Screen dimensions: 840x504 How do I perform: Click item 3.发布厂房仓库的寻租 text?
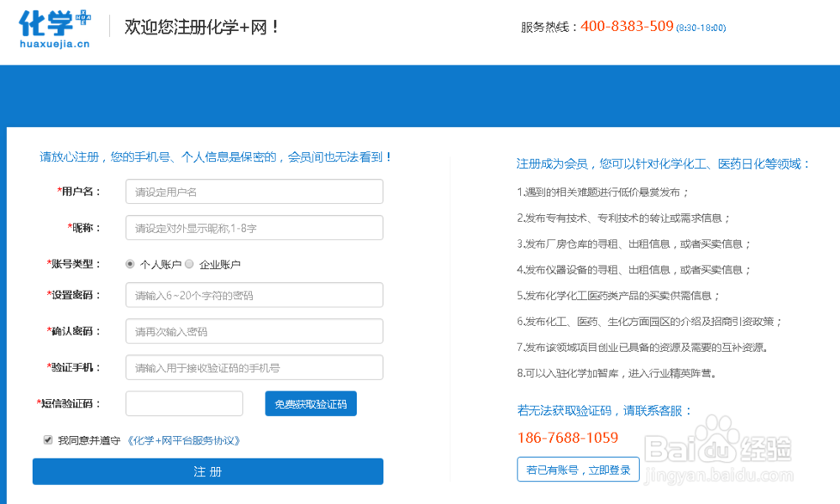click(x=633, y=244)
